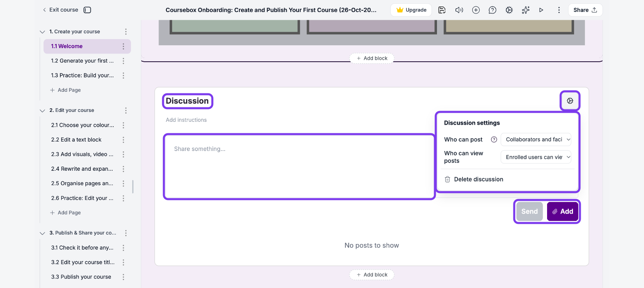This screenshot has height=288, width=644.
Task: Delete the discussion block
Action: (474, 179)
